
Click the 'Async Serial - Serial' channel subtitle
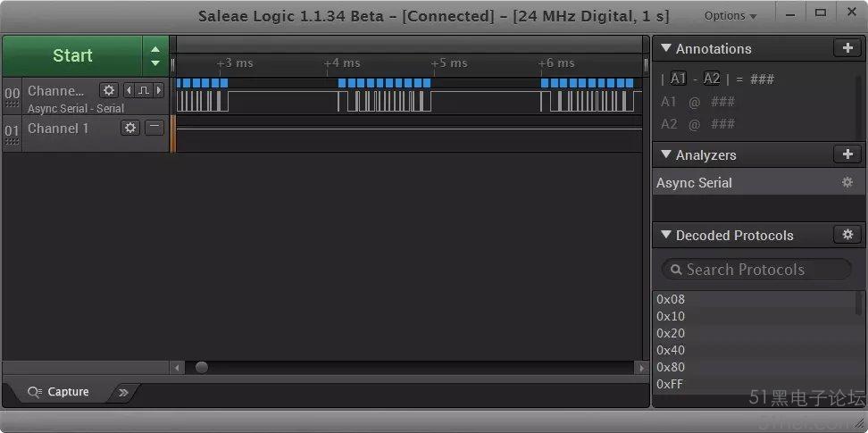pos(76,109)
